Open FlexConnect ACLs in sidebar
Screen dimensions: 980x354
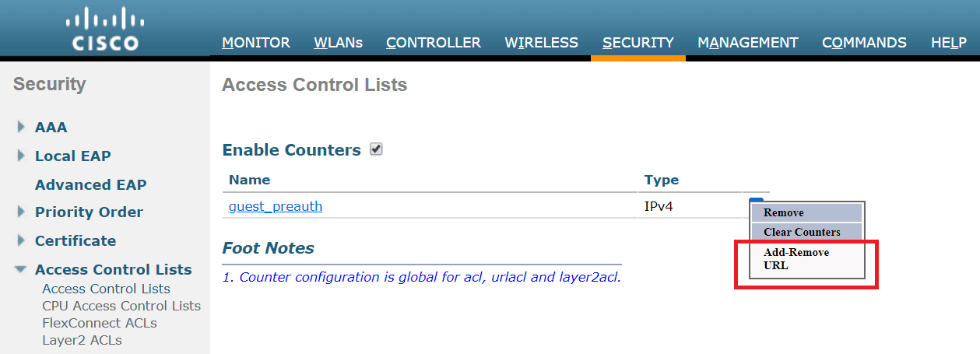(100, 323)
